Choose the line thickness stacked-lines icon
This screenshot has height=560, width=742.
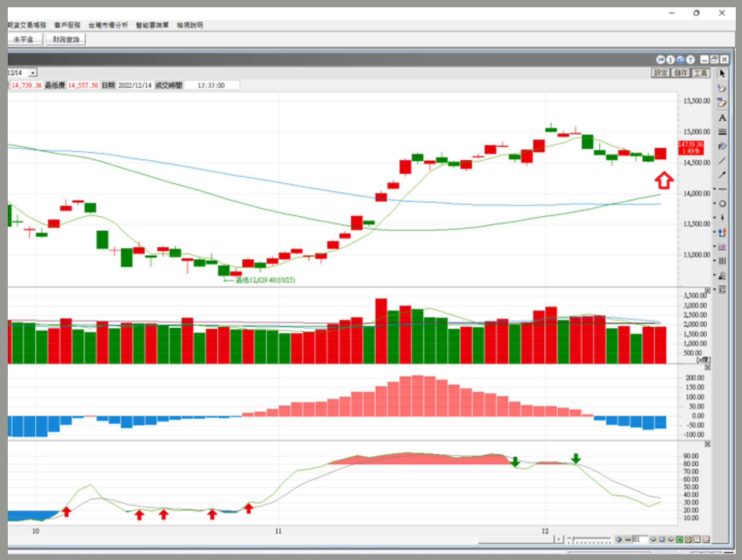click(x=722, y=132)
